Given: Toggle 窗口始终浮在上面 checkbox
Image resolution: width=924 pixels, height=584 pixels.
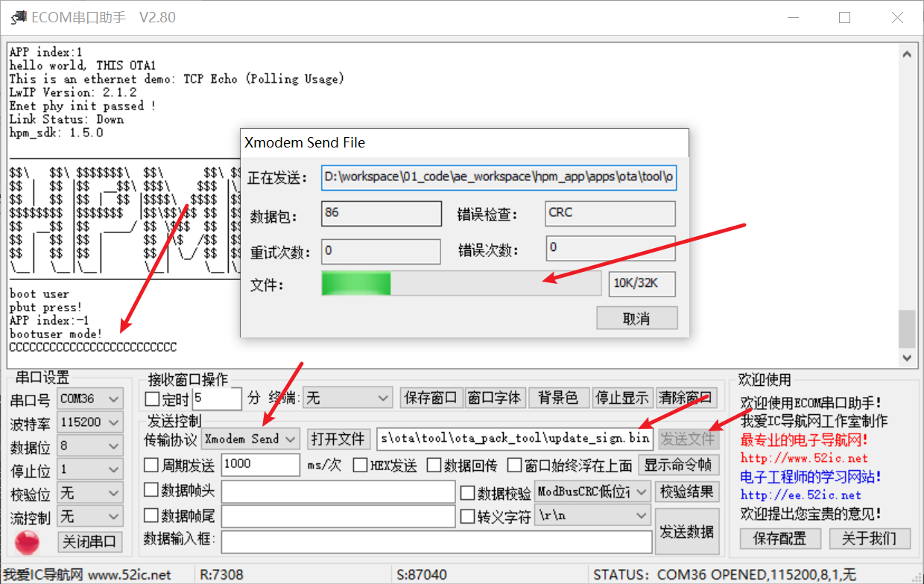Looking at the screenshot, I should pyautogui.click(x=514, y=466).
